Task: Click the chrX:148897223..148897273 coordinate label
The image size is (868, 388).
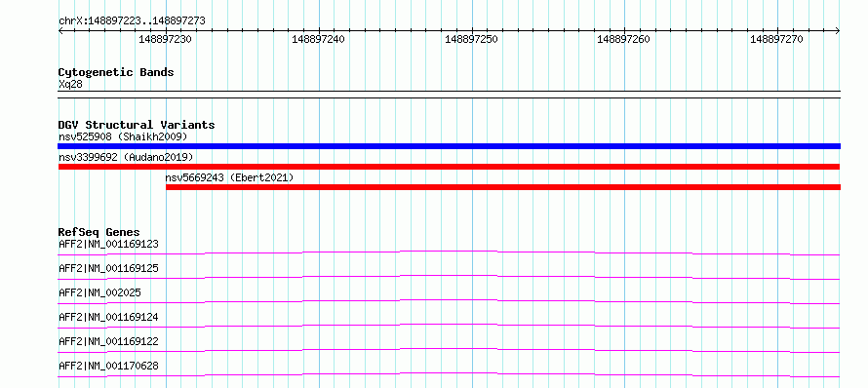Action: pos(132,20)
